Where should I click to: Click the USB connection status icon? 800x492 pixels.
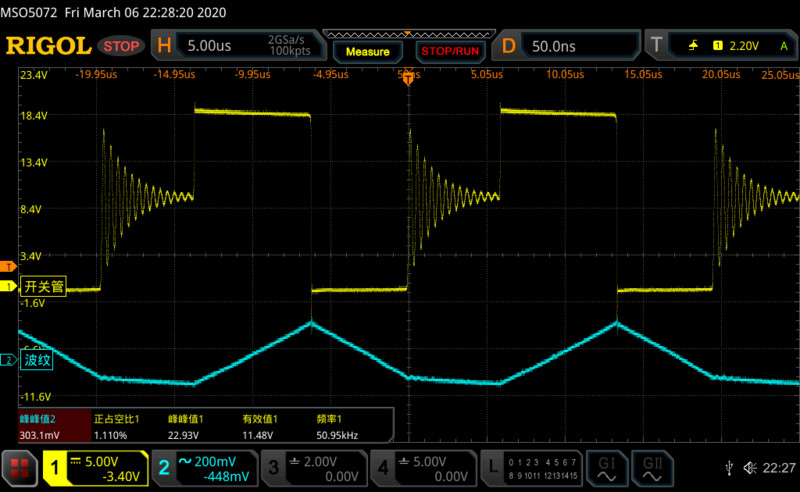pos(727,467)
